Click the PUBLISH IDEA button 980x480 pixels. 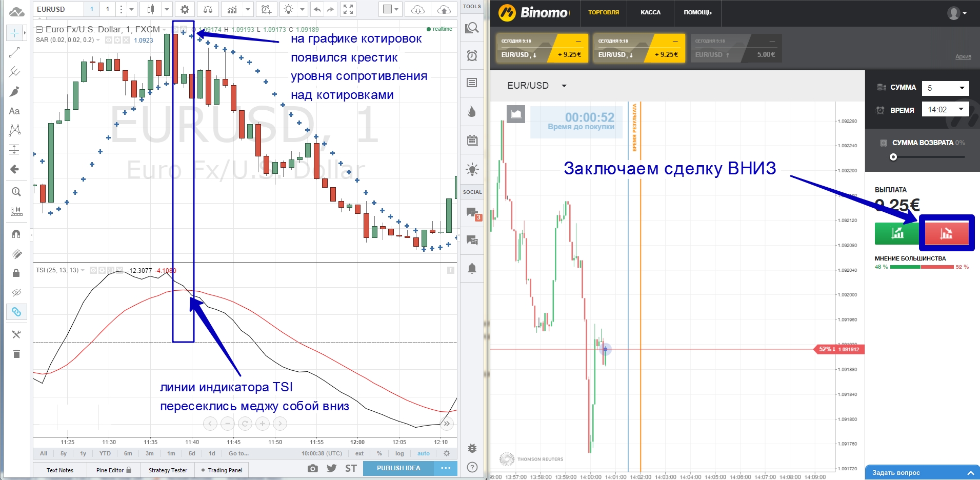tap(398, 468)
